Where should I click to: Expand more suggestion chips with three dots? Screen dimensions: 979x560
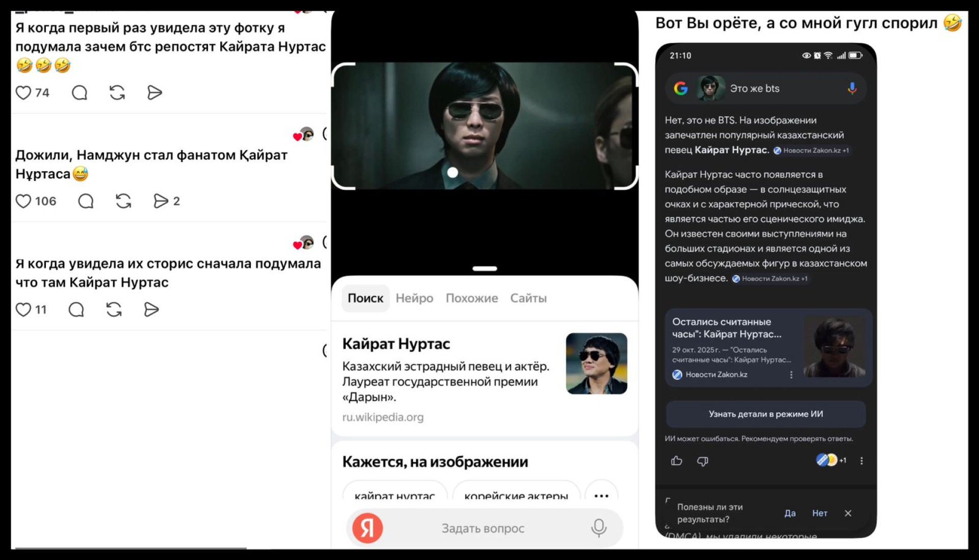click(601, 495)
